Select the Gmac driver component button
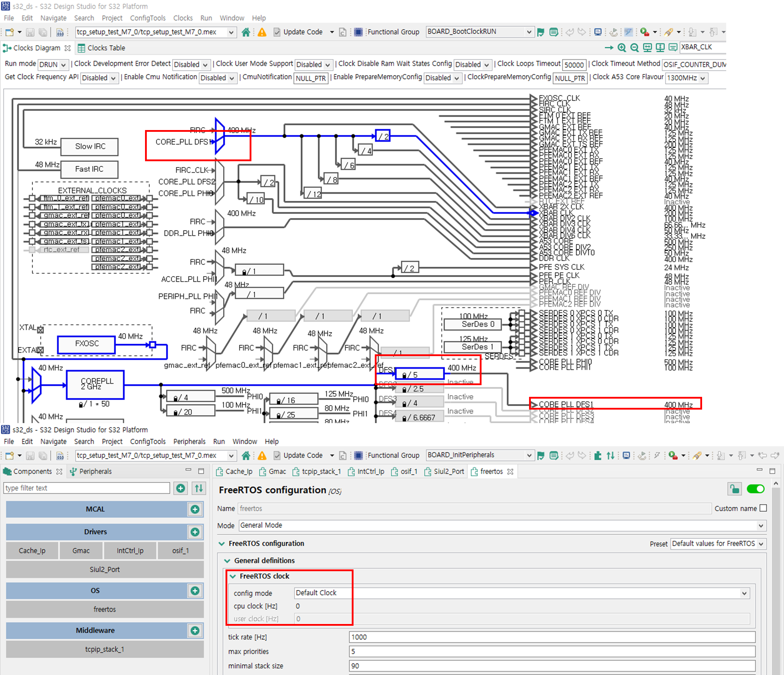The image size is (784, 675). click(x=81, y=551)
